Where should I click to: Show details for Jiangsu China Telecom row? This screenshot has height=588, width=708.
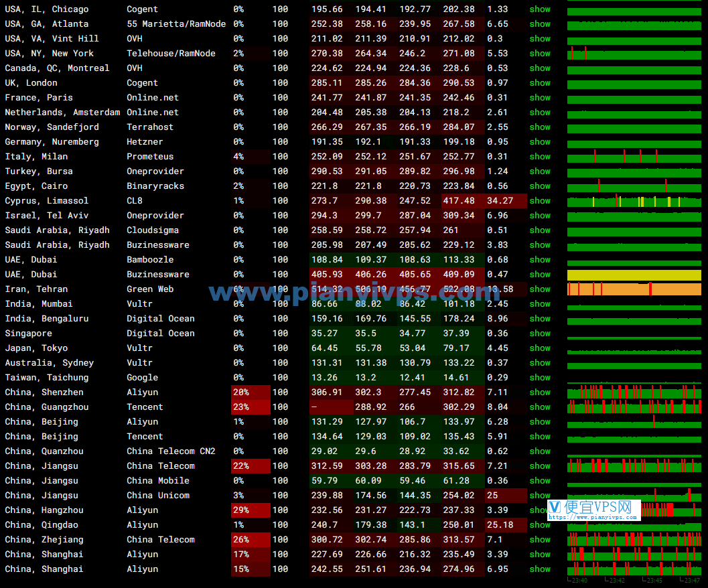tap(540, 467)
